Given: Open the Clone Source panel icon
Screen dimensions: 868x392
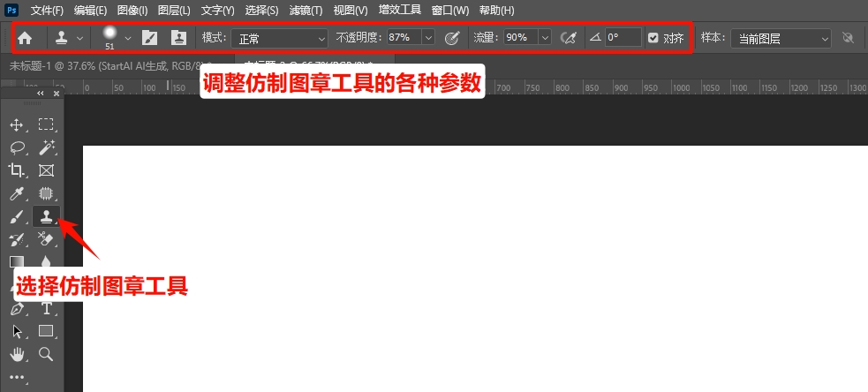Looking at the screenshot, I should click(x=178, y=38).
